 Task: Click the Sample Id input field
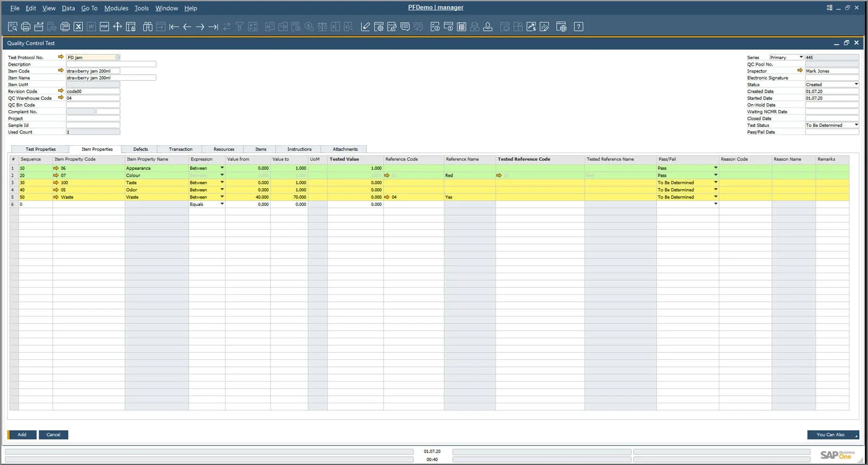(x=93, y=125)
